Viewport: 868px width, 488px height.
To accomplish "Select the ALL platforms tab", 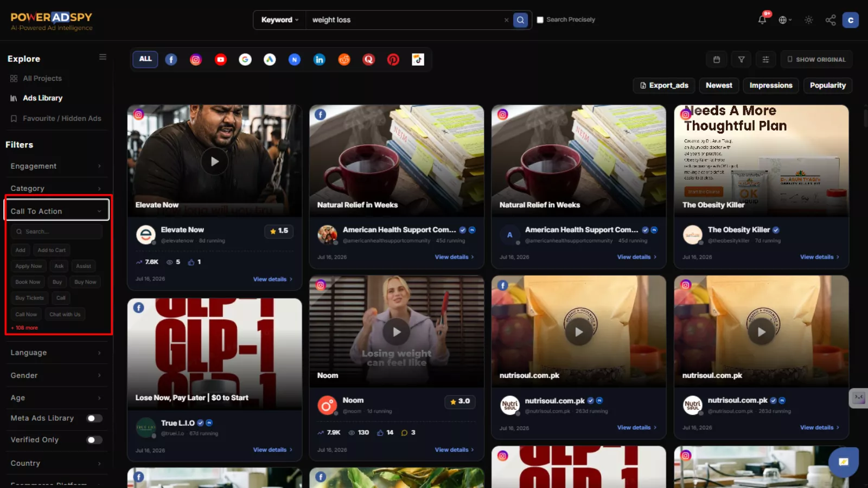I will pyautogui.click(x=145, y=59).
